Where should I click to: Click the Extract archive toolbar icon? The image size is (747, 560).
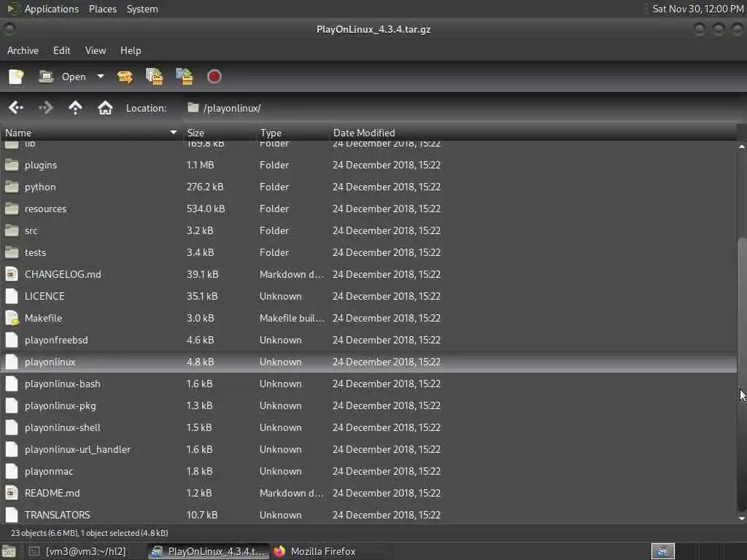coord(125,77)
